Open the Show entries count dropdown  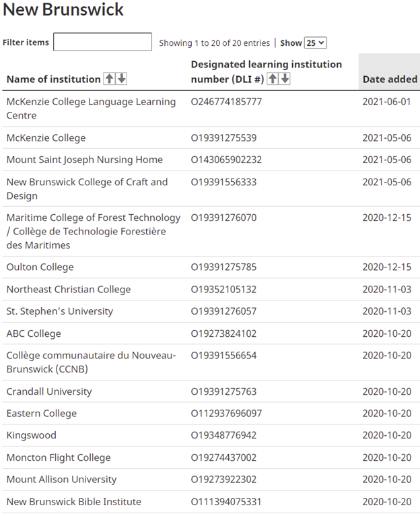tap(315, 42)
